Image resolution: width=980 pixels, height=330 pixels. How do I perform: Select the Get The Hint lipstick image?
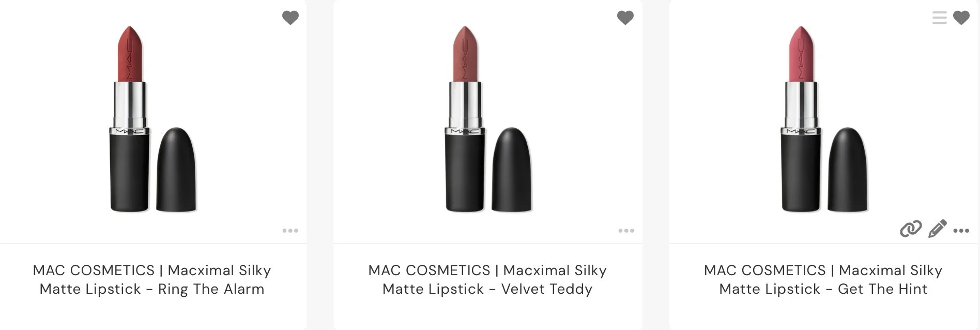pos(824,119)
